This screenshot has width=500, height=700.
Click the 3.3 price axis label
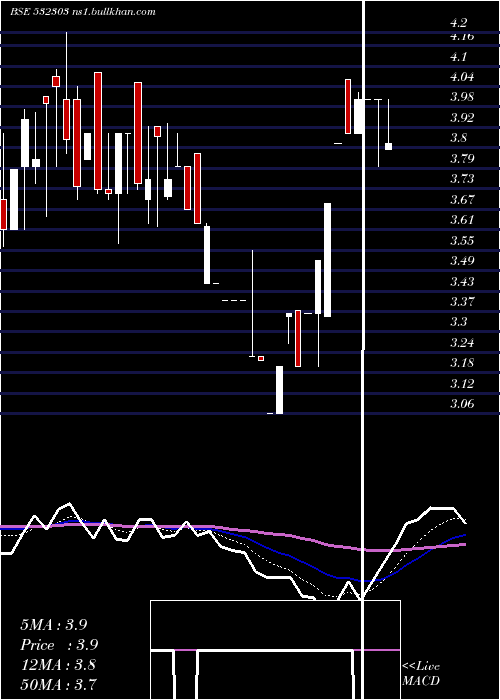(459, 322)
